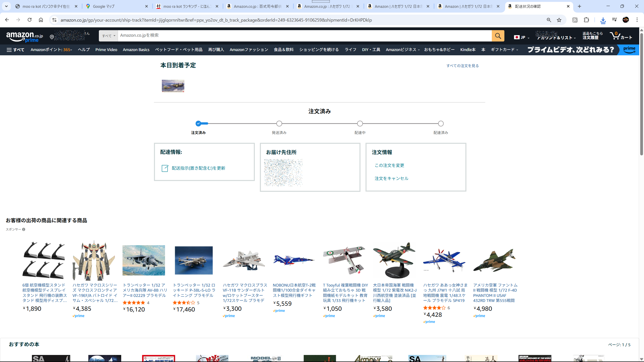Click the ¥3,580 price for 紫電改 model
Image resolution: width=644 pixels, height=362 pixels.
(383, 309)
